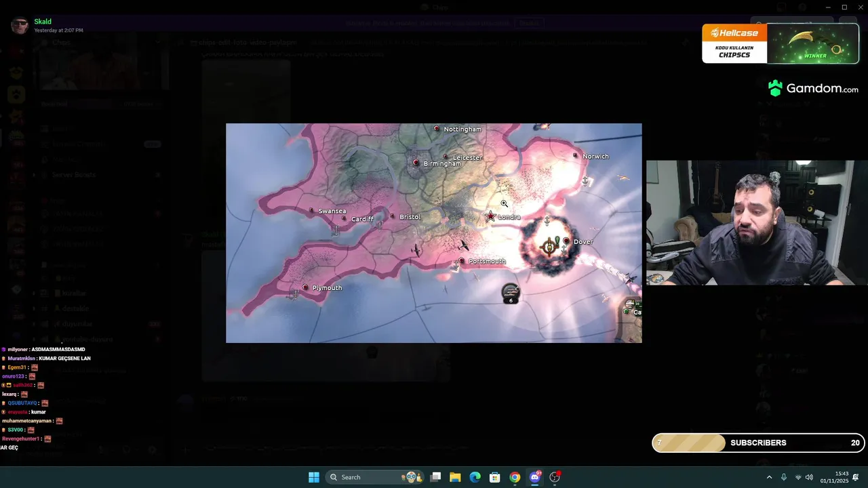Click the Nottingham city label
Viewport: 868px width, 488px height.
(x=462, y=129)
